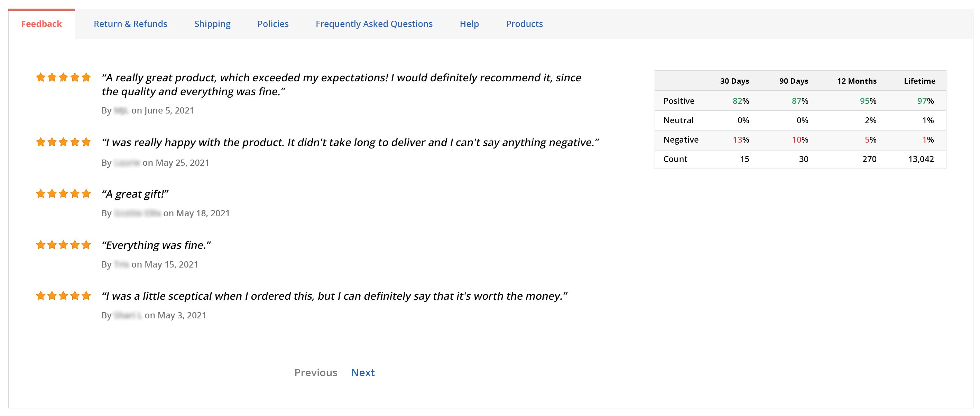
Task: Select the Policies tab
Action: click(x=273, y=24)
